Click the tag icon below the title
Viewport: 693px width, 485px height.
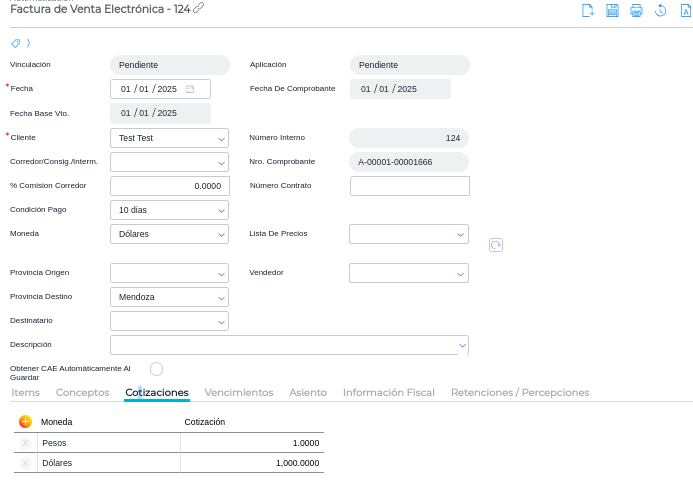[x=15, y=43]
